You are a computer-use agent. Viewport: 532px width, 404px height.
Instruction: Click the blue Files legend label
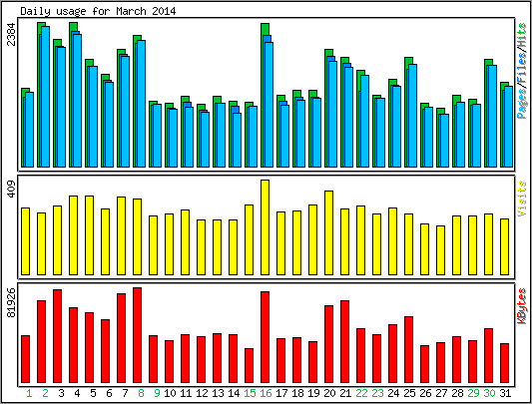click(522, 67)
